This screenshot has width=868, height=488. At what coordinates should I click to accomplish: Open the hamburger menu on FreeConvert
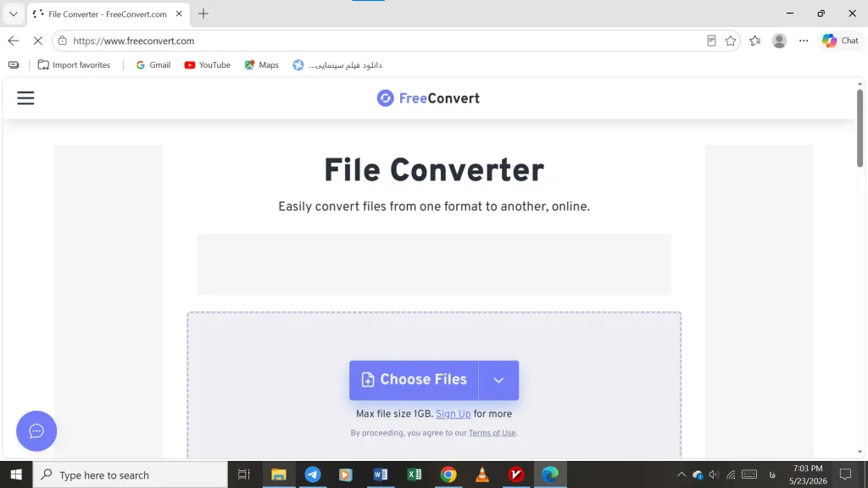(25, 98)
